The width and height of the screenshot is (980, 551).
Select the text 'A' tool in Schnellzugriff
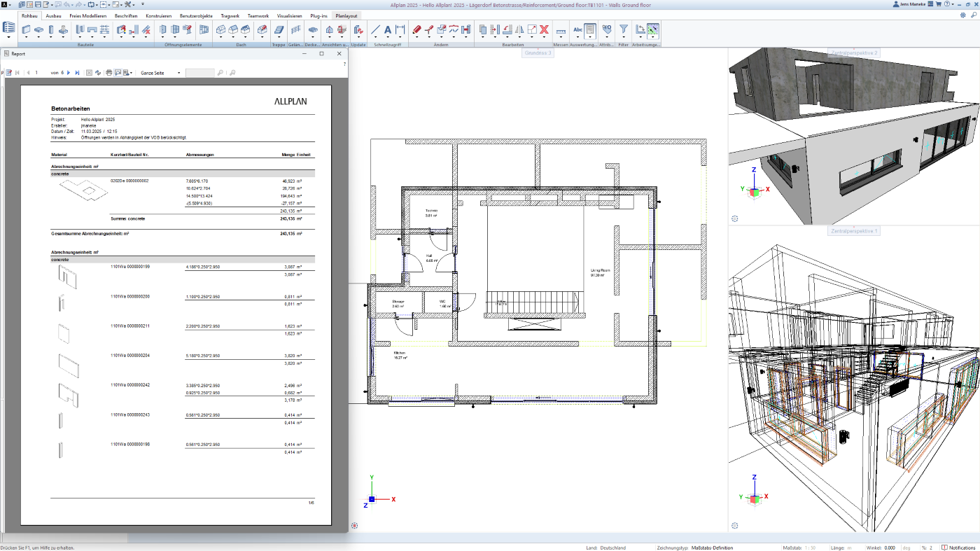387,29
